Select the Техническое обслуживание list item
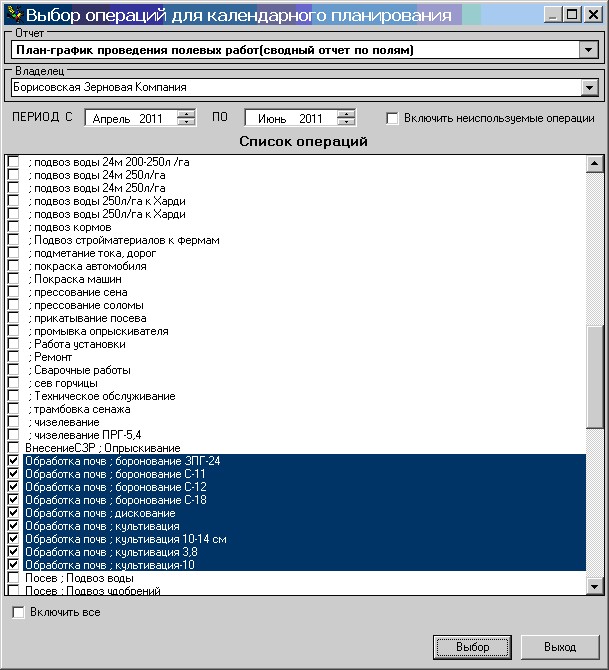Screen dimensions: 609x670 coord(104,396)
